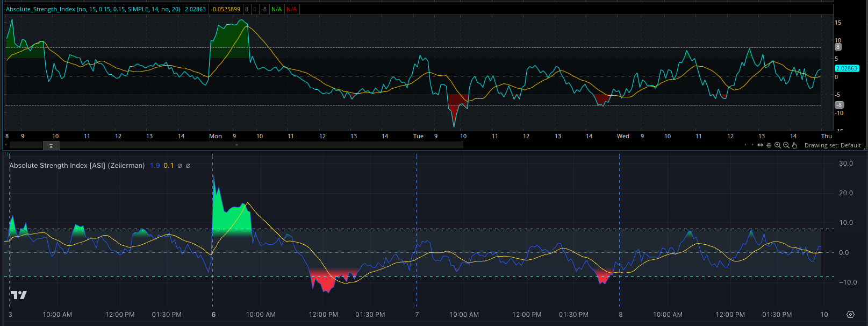Click the crosshair pointer icon
The width and height of the screenshot is (868, 326).
click(x=769, y=145)
